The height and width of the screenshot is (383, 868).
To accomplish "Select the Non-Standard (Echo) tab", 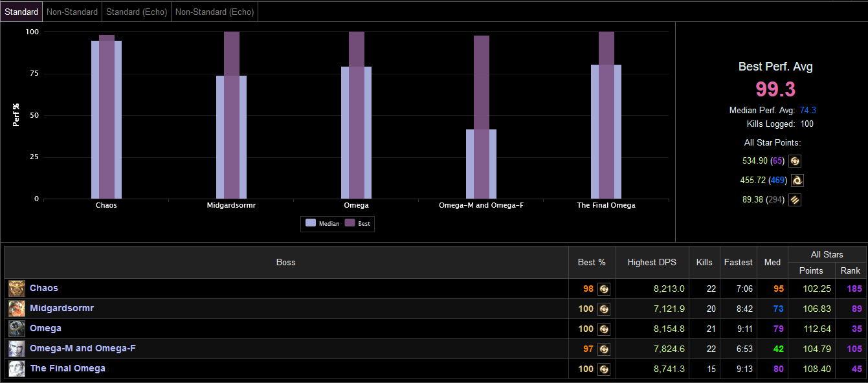I will click(215, 12).
